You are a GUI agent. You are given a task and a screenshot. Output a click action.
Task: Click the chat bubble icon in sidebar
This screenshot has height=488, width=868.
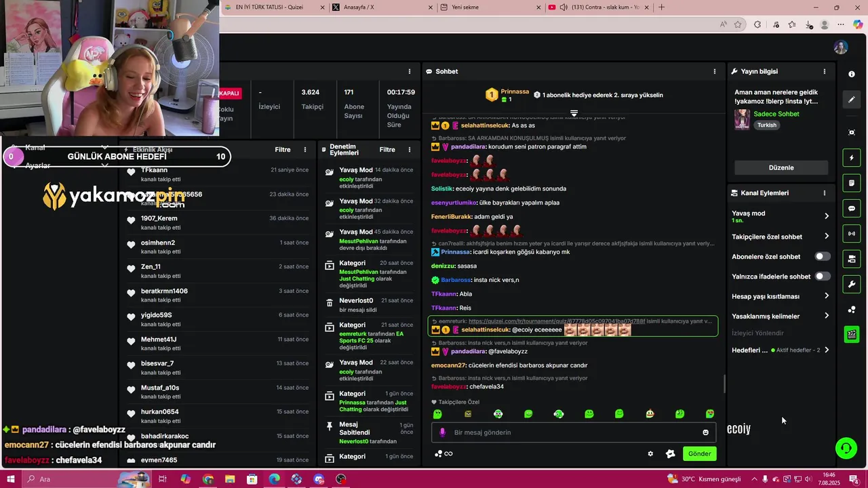point(852,209)
